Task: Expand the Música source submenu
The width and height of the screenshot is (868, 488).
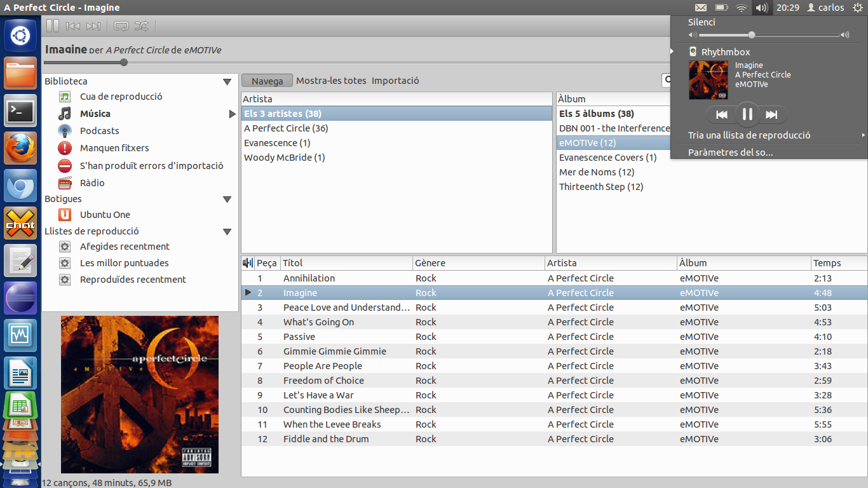Action: tap(233, 114)
